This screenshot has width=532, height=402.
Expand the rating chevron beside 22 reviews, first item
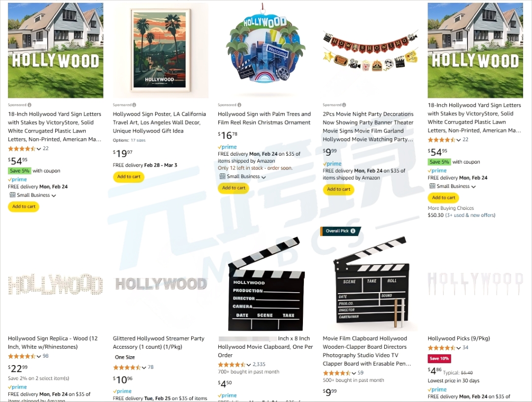pos(39,149)
